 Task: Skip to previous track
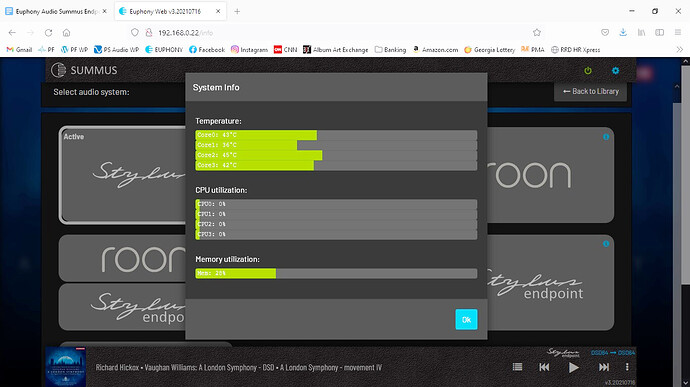[544, 367]
